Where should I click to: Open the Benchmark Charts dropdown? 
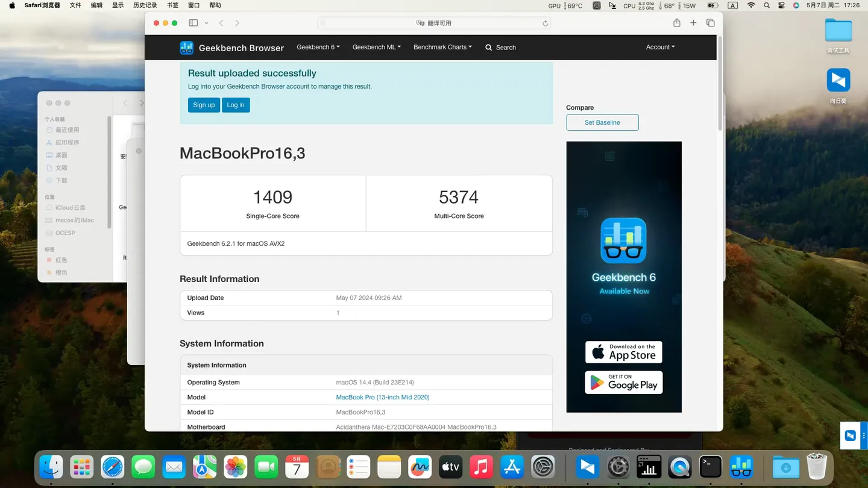(442, 47)
